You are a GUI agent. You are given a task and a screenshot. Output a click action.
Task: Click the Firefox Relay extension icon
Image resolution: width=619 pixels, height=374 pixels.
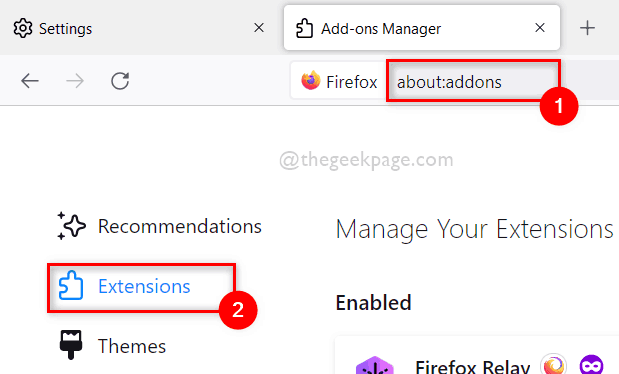pos(375,365)
